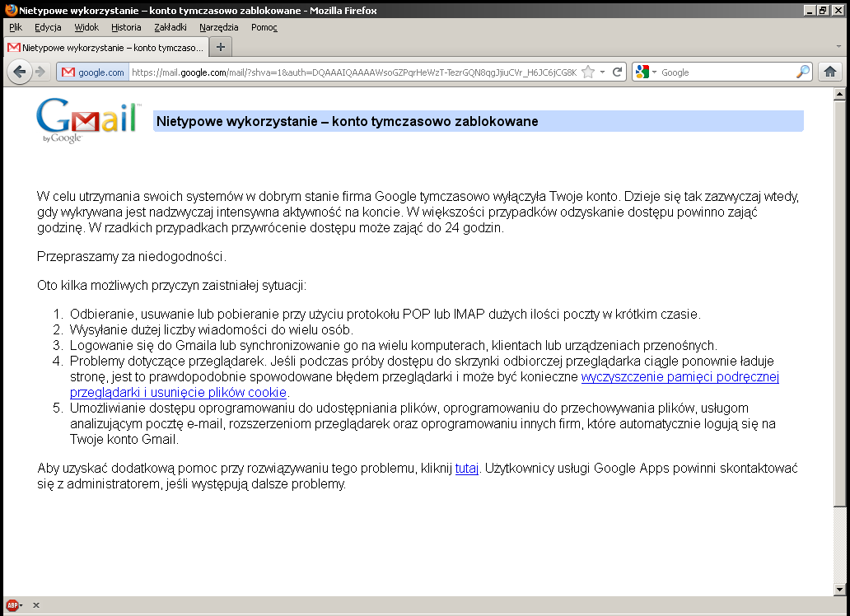The width and height of the screenshot is (850, 616).
Task: Expand the URL history dropdown arrow
Action: [602, 72]
